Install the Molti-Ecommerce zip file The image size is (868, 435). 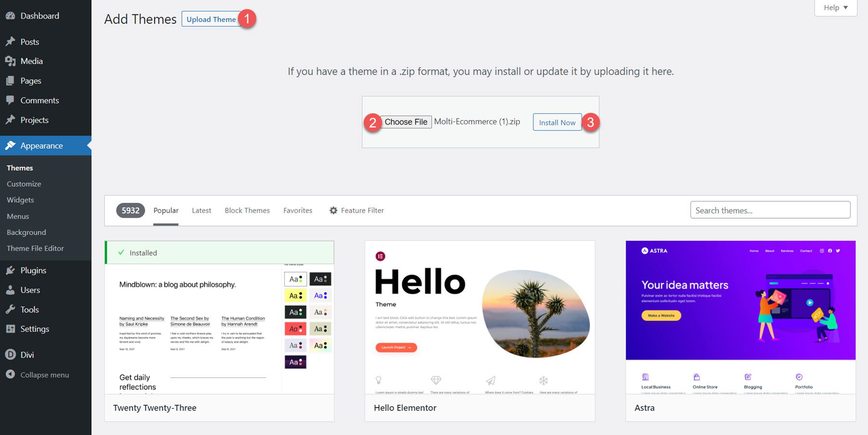[x=557, y=122]
